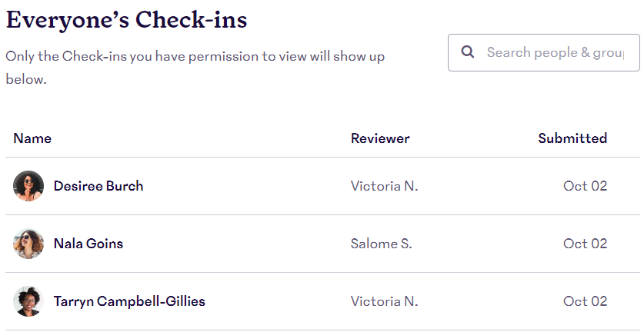Click the Everyone's Check-ins heading
Image resolution: width=644 pixels, height=332 pixels.
click(126, 20)
